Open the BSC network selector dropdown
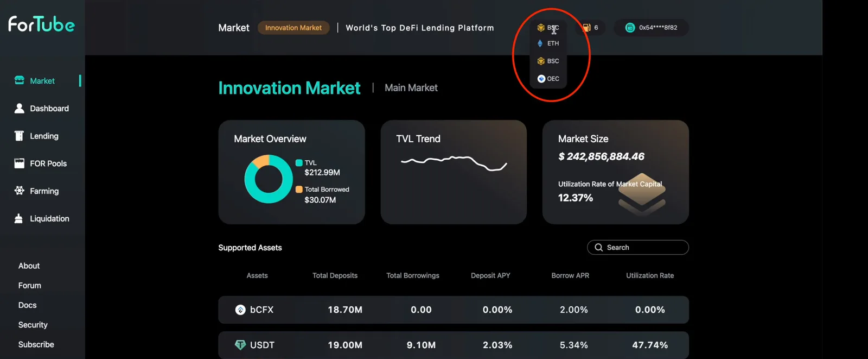Viewport: 868px width, 359px height. (x=548, y=28)
